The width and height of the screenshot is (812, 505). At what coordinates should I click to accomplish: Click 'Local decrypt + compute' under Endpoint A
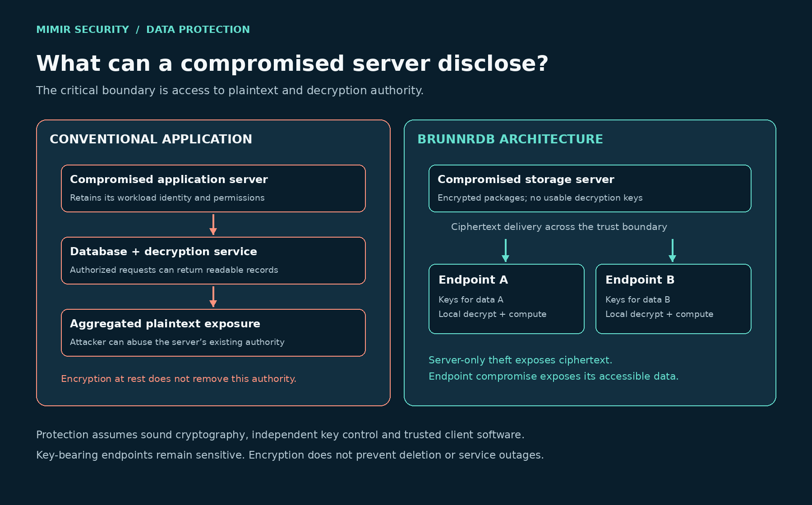point(493,314)
